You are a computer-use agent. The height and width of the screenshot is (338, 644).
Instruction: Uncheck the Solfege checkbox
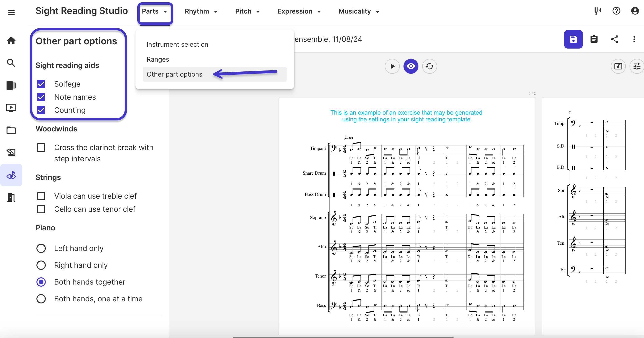41,84
